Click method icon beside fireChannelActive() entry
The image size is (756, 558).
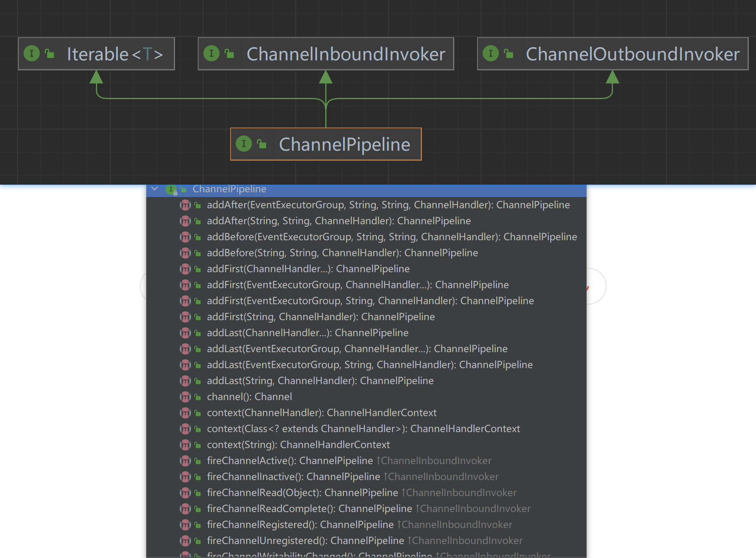click(185, 461)
